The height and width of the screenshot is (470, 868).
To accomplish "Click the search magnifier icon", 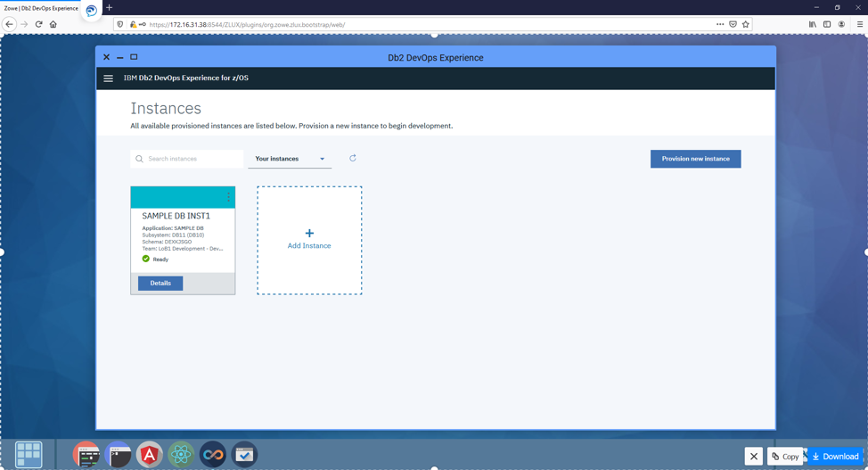I will (140, 159).
